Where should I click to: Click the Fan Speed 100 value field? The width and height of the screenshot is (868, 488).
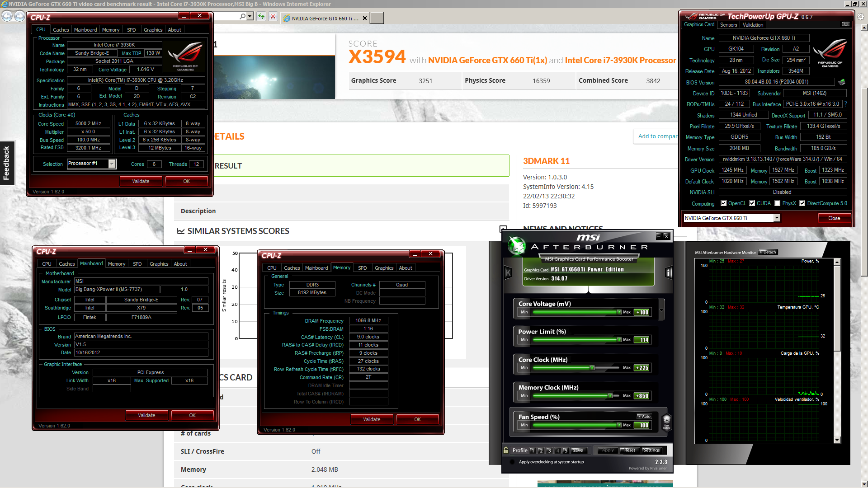click(642, 425)
